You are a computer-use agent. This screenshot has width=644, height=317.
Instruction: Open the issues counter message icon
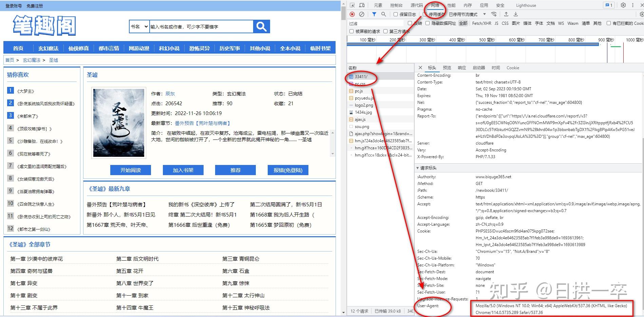[609, 5]
